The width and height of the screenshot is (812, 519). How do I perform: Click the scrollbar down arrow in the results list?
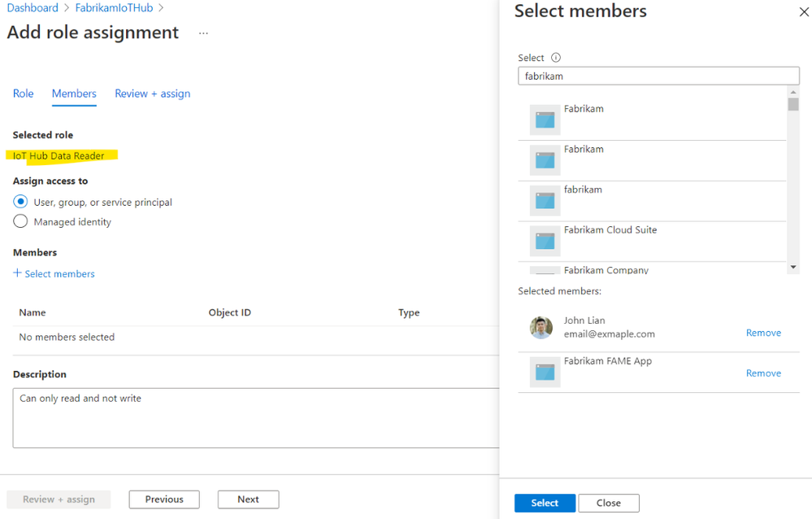pyautogui.click(x=793, y=268)
